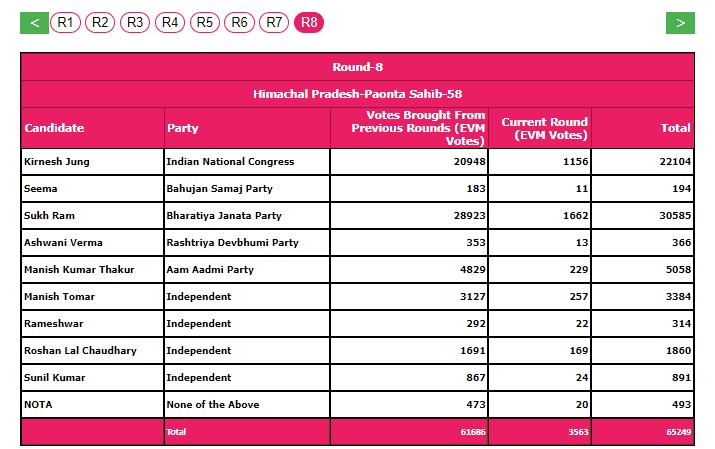
Task: Click the Round-8 table title
Action: tap(357, 67)
